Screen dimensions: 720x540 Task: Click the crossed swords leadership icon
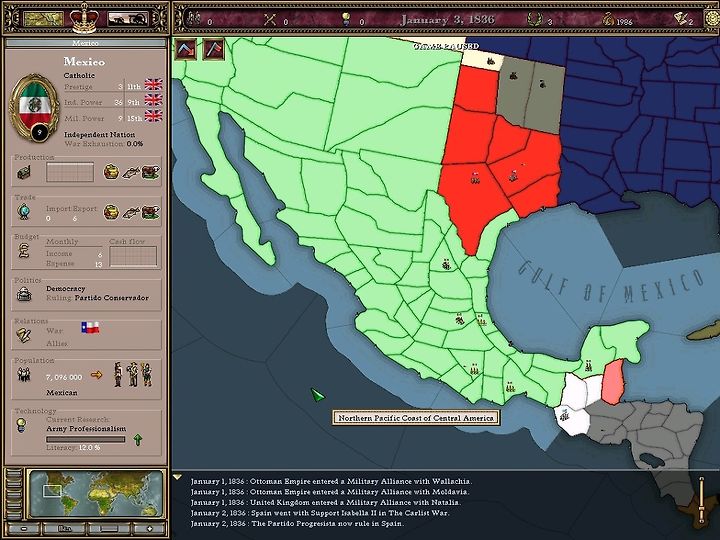tap(270, 19)
